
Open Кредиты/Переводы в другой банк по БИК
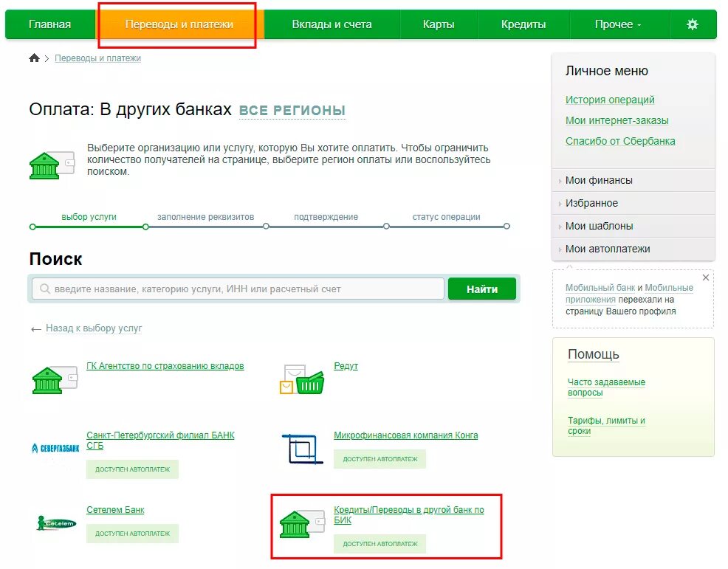coord(408,514)
